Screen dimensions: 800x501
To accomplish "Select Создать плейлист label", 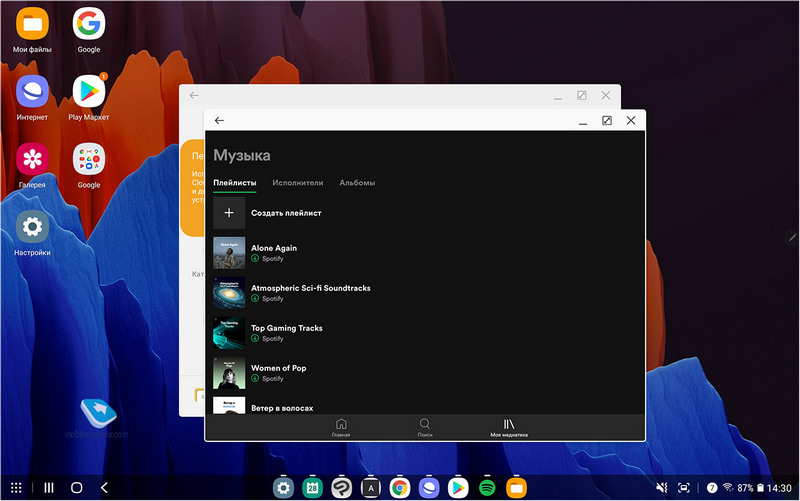I will click(x=286, y=213).
